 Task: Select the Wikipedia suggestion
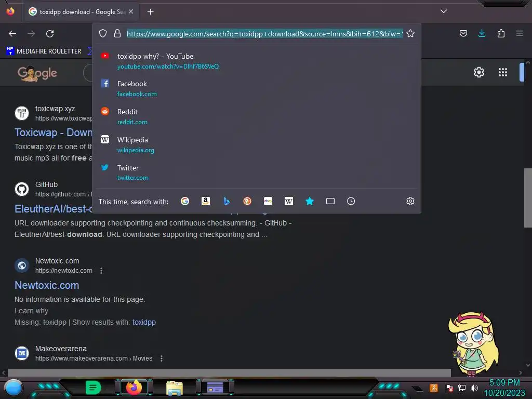click(x=257, y=144)
